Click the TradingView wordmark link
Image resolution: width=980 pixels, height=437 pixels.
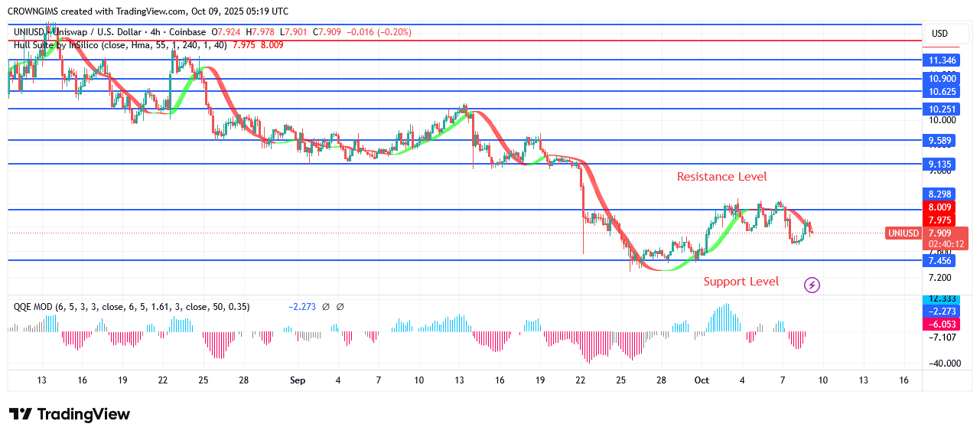tap(83, 414)
